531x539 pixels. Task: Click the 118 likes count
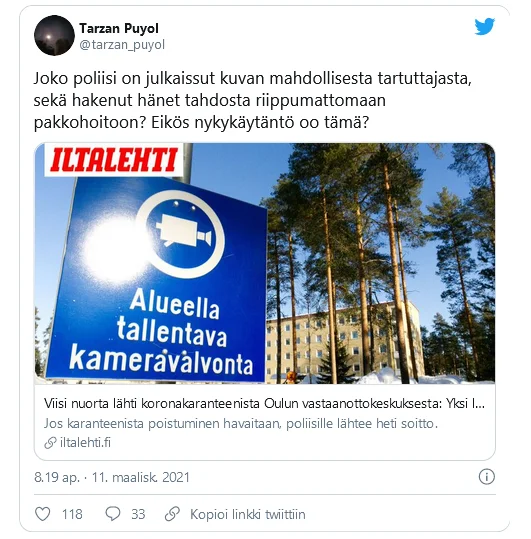pyautogui.click(x=72, y=514)
